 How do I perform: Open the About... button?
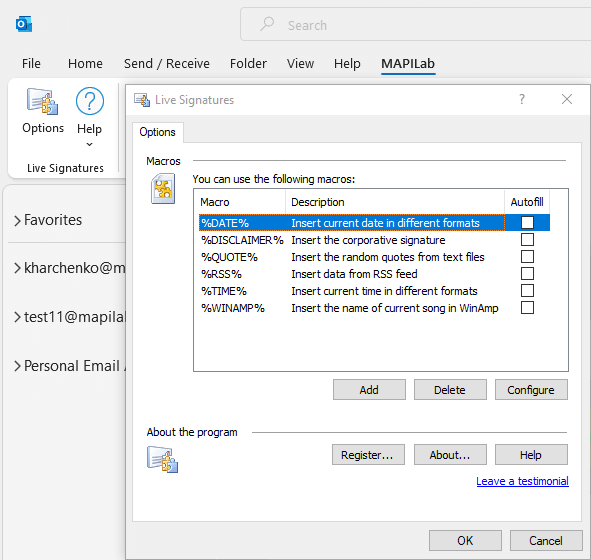click(x=450, y=455)
